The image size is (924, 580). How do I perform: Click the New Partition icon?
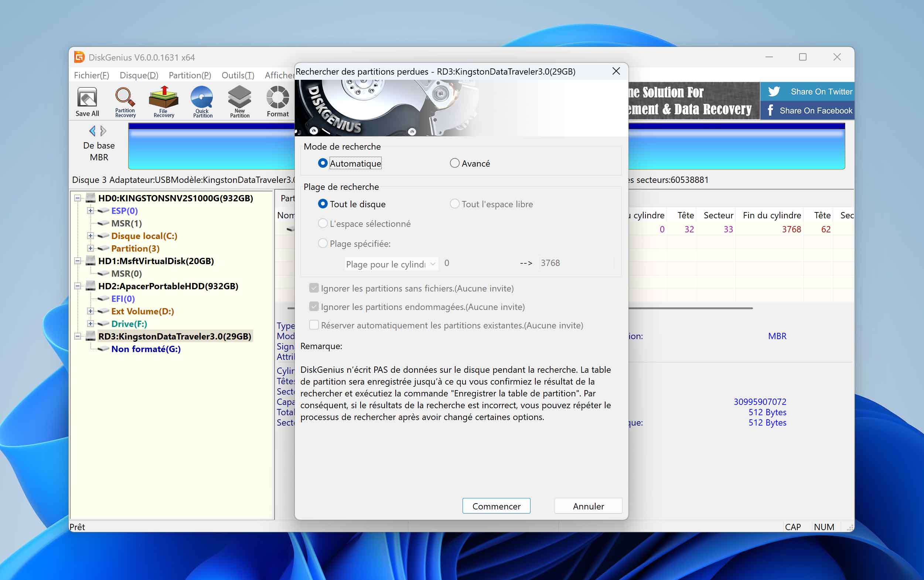point(240,102)
